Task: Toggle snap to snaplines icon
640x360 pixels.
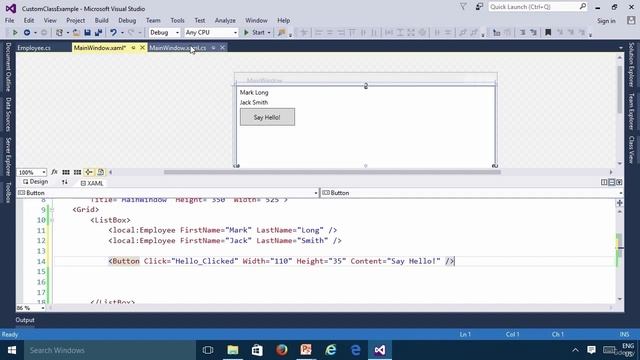Action: (x=89, y=172)
